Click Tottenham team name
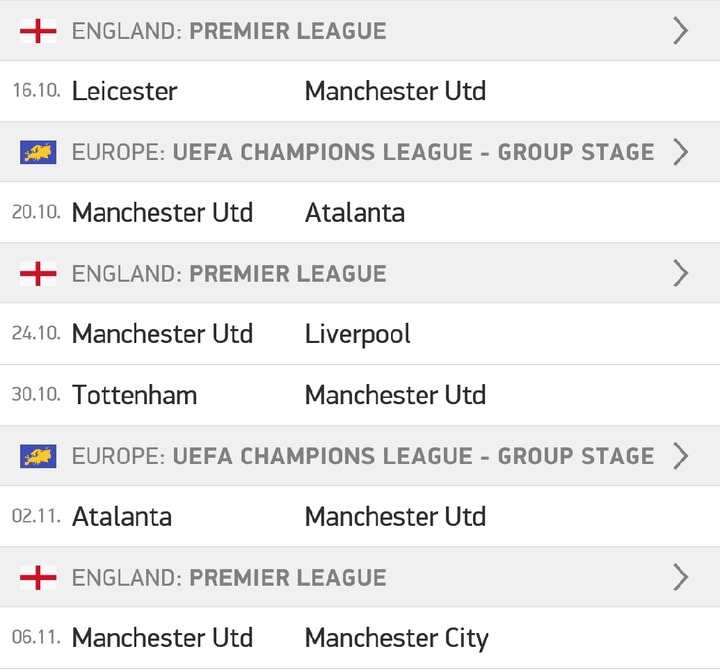 click(135, 395)
